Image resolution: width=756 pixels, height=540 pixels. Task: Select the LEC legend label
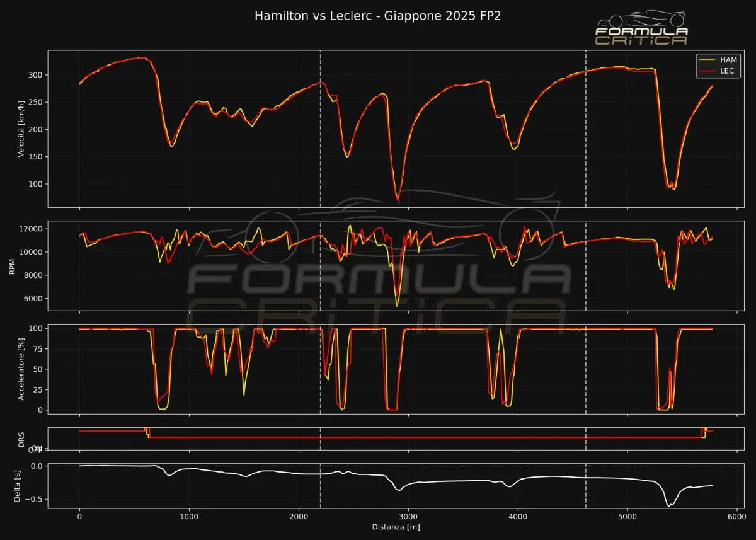727,71
